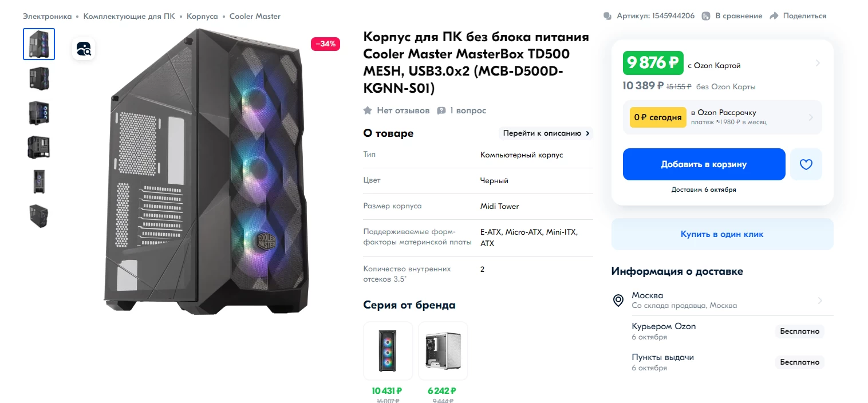Click the add to comparison icon

tap(706, 16)
